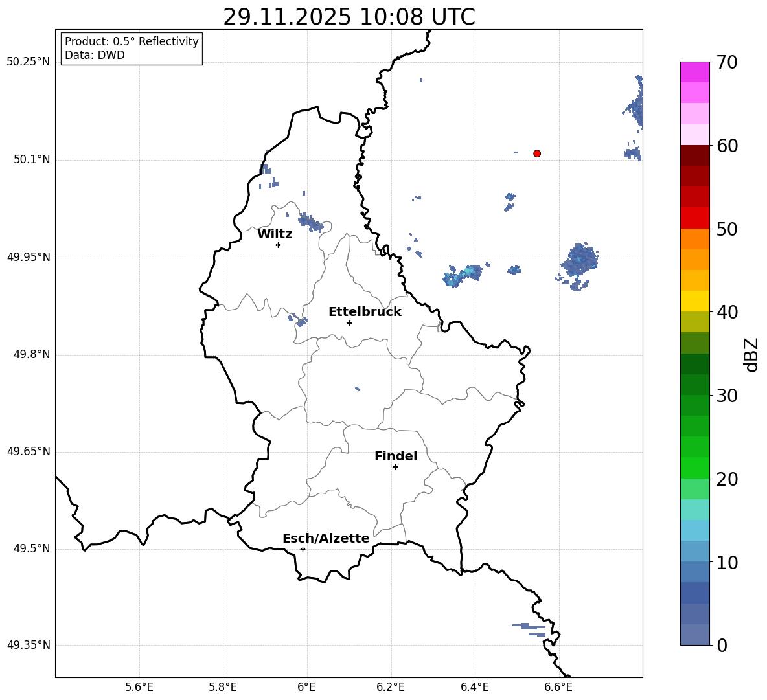Click the Esch/Alzette city label
This screenshot has width=767, height=700.
coord(326,538)
